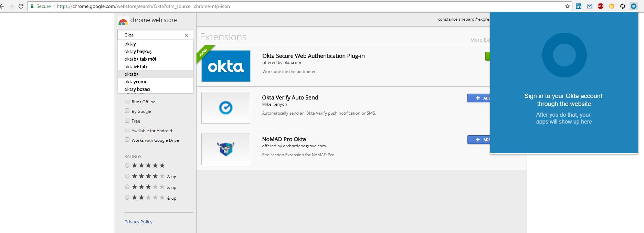644x233 pixels.
Task: Open the NoMAD Pro Okta title
Action: click(284, 139)
